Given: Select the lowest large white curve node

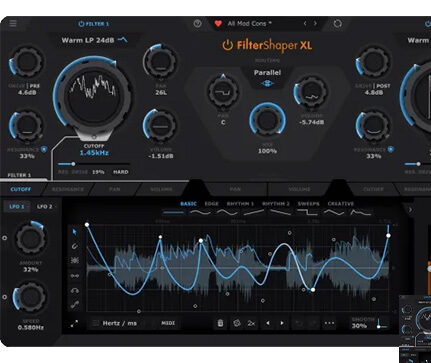Looking at the screenshot, I should click(313, 290).
